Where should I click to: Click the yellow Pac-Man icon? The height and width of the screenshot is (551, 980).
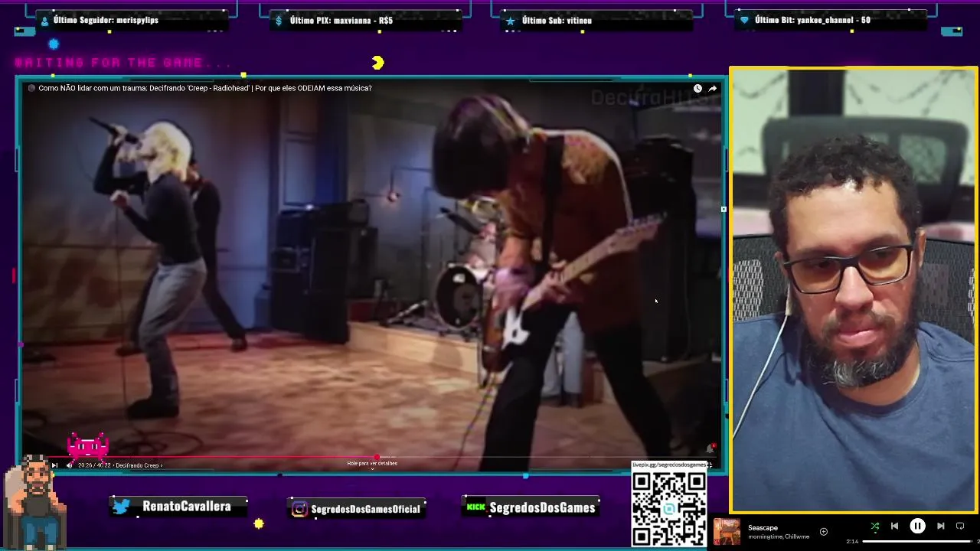click(378, 63)
